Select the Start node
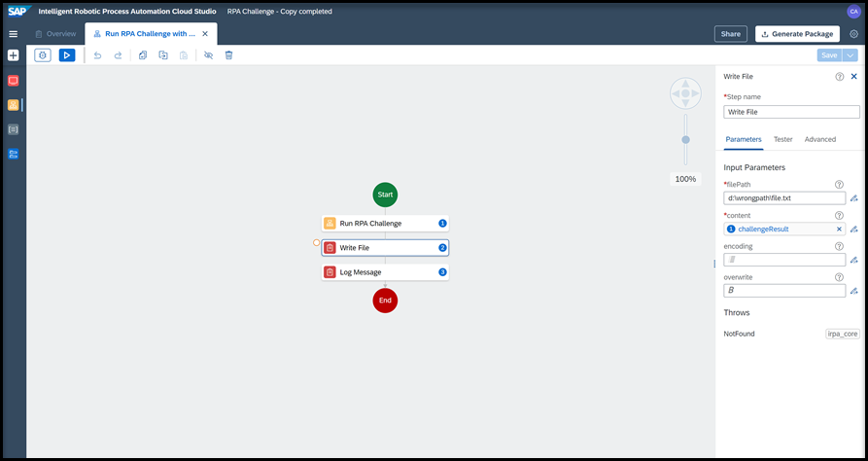Image resolution: width=868 pixels, height=461 pixels. (385, 195)
